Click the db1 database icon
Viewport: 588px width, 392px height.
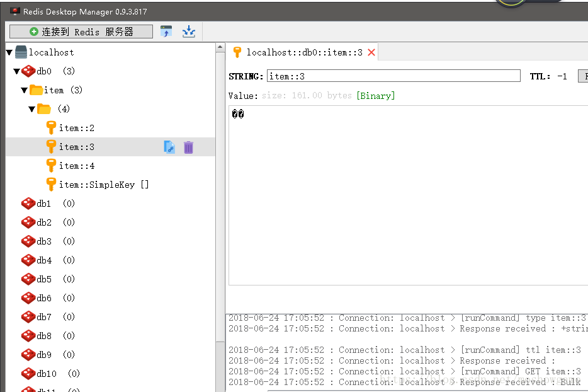(x=28, y=204)
